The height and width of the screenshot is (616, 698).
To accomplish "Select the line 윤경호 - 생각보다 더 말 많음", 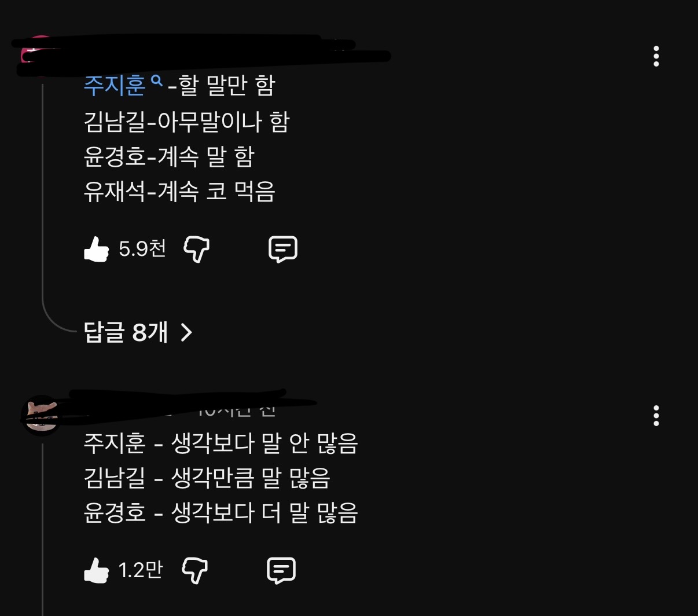I will click(x=221, y=514).
